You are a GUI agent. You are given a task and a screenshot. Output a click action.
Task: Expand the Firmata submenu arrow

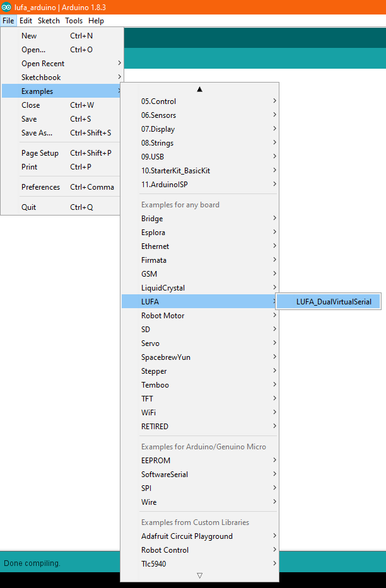[x=274, y=260]
